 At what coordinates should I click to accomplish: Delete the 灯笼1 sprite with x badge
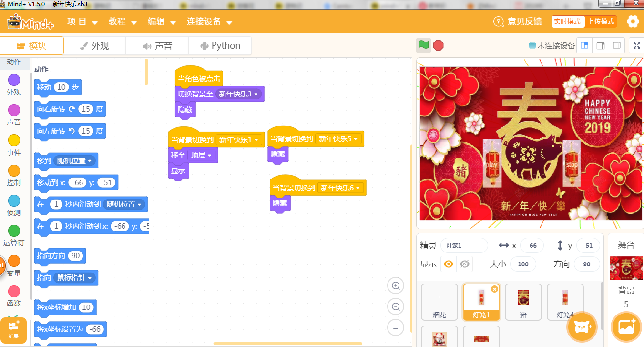tap(494, 289)
